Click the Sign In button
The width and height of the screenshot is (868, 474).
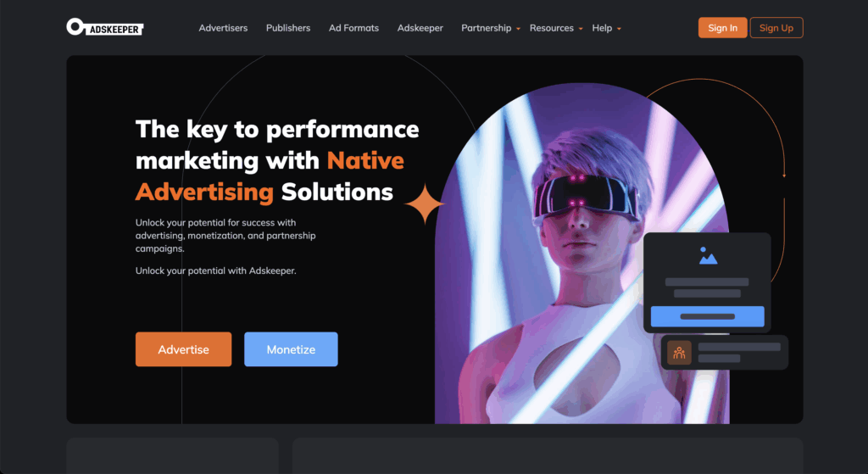[x=722, y=28]
